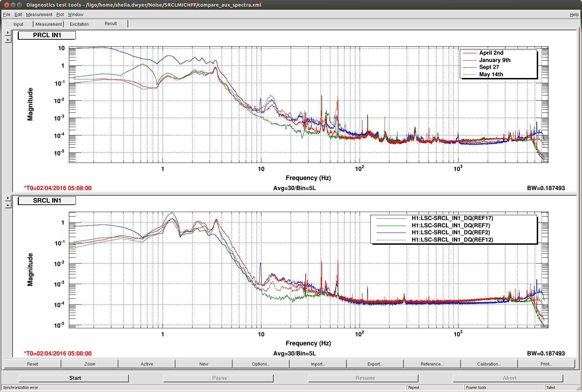Open the Help menu

pos(574,15)
